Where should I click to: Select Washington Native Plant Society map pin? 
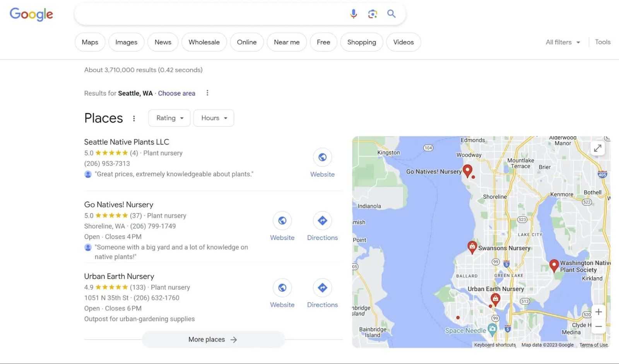554,265
